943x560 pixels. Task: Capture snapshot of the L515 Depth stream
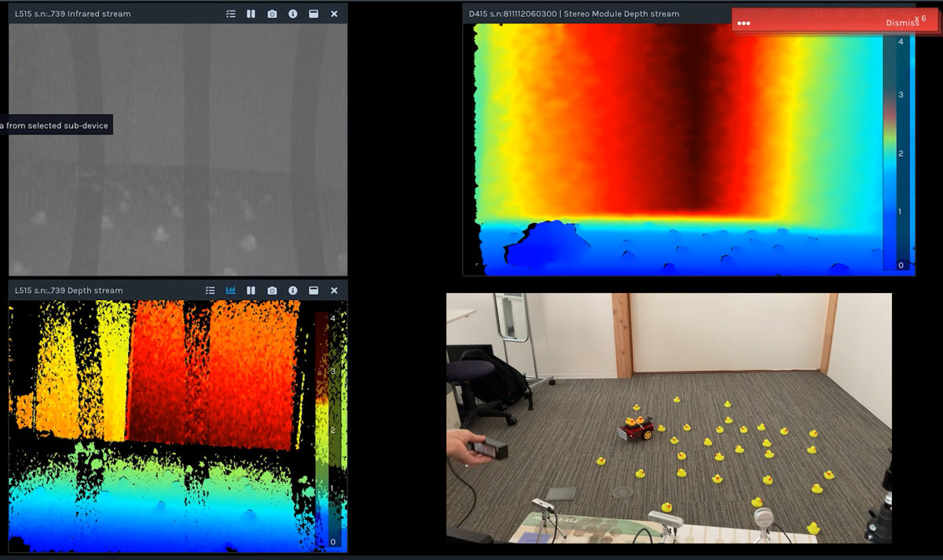point(272,291)
